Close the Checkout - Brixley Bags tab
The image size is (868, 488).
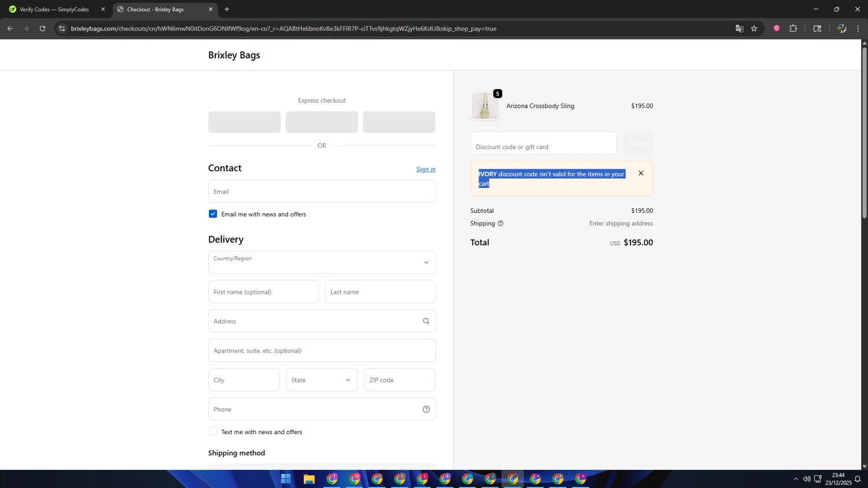211,9
